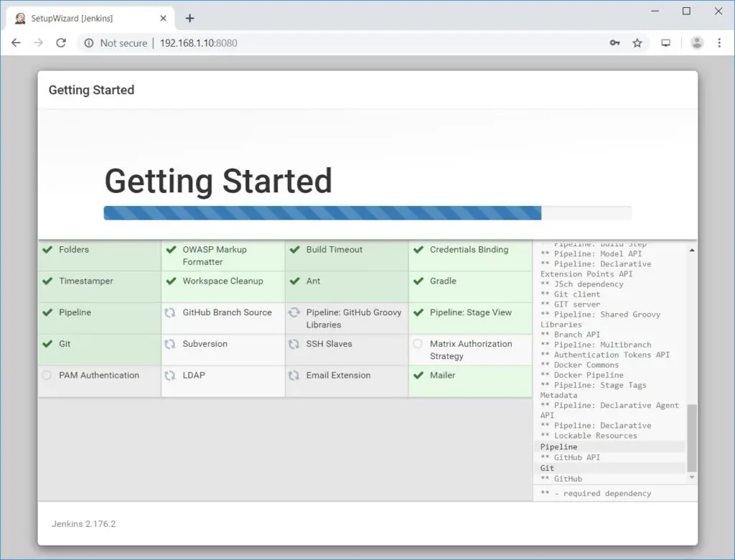
Task: Click the checkmark next to the Git plugin cell
Action: 47,344
